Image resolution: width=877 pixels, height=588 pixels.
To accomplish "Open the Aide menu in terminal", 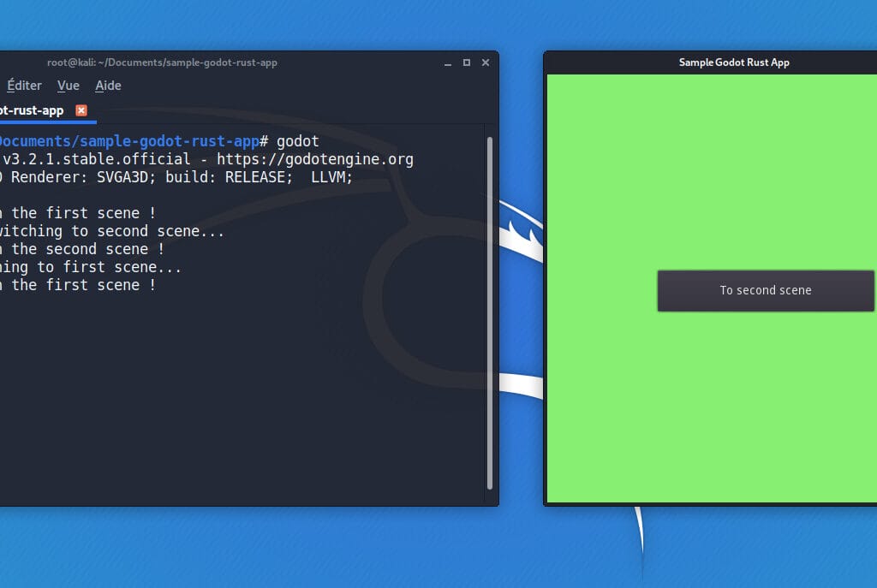I will (x=108, y=86).
